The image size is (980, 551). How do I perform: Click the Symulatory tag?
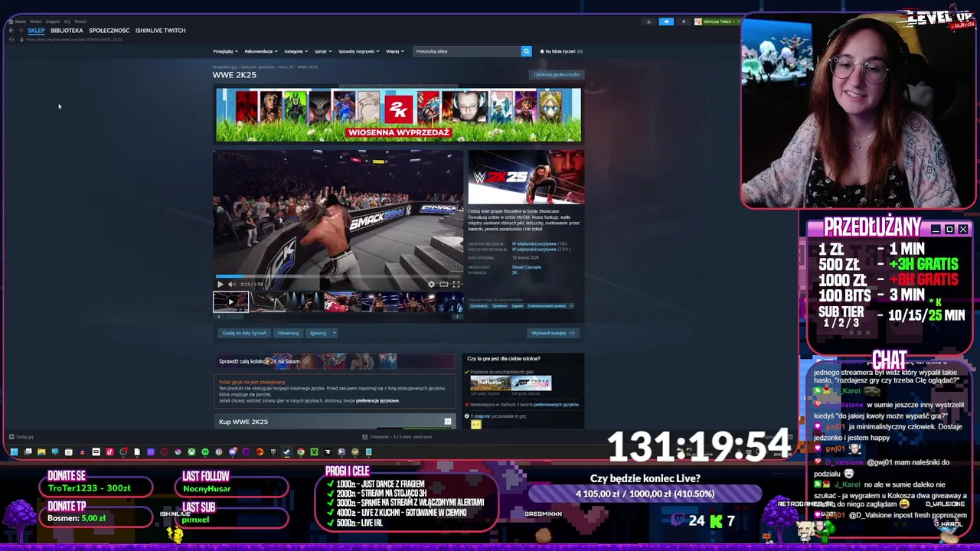479,305
